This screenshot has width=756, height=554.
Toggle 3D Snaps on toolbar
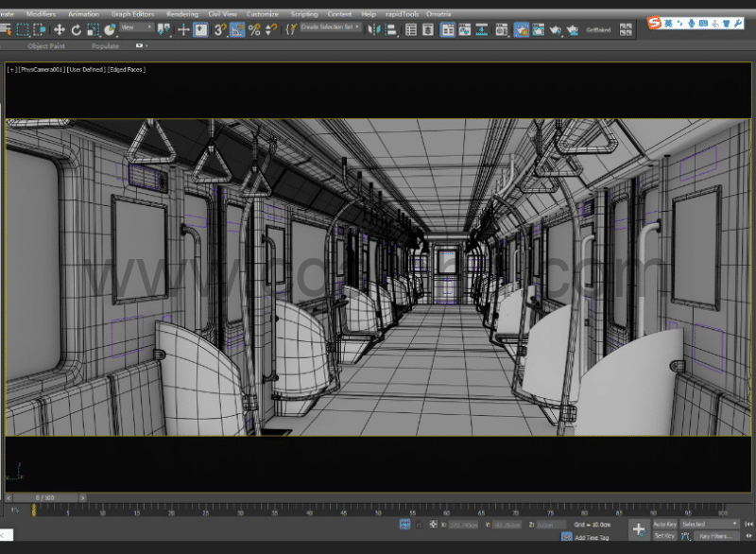point(219,30)
